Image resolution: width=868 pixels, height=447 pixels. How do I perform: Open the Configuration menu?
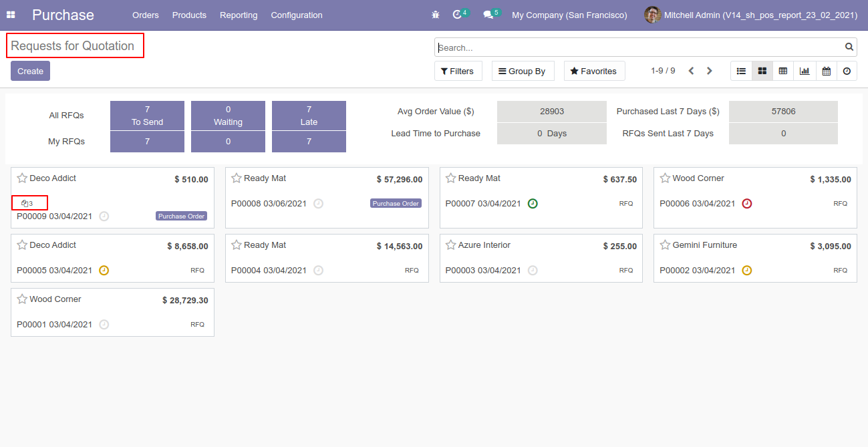(297, 15)
